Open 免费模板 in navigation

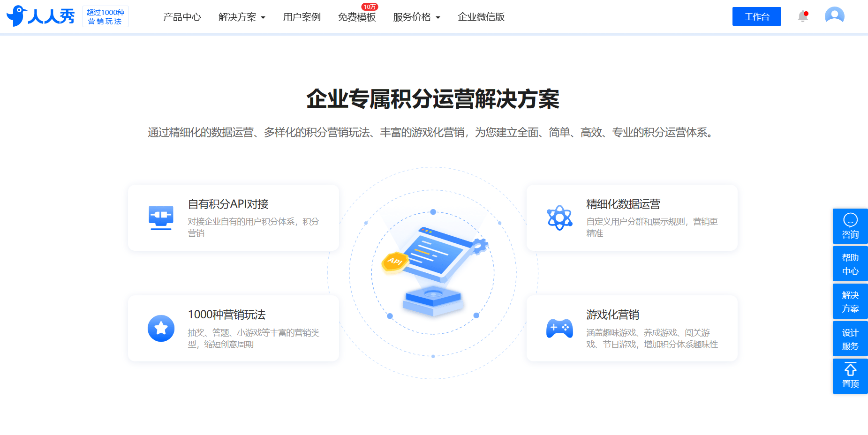(357, 17)
